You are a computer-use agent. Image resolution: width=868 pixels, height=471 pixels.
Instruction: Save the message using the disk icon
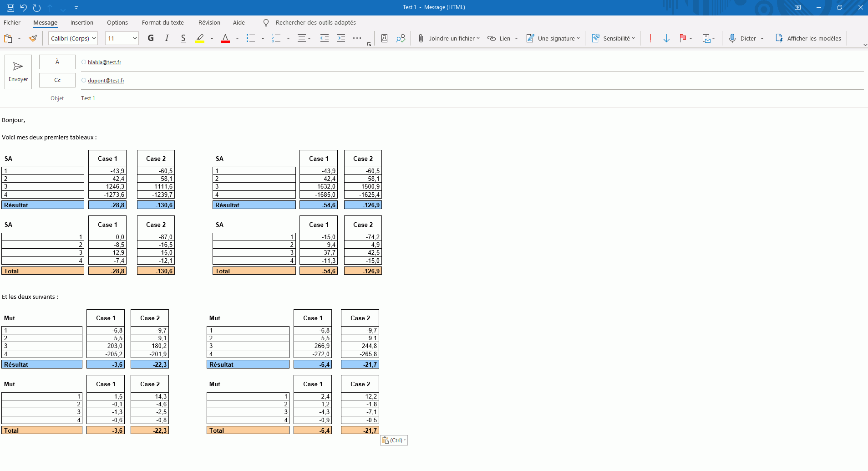(10, 8)
